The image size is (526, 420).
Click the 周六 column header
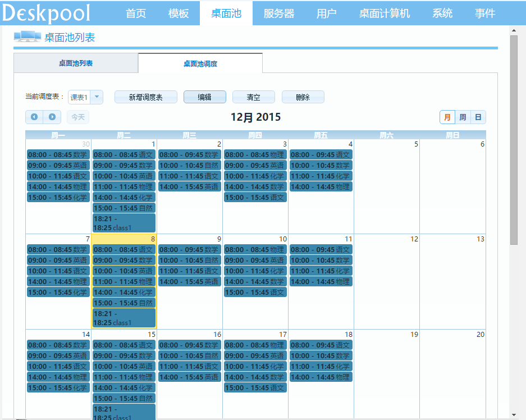[x=386, y=135]
